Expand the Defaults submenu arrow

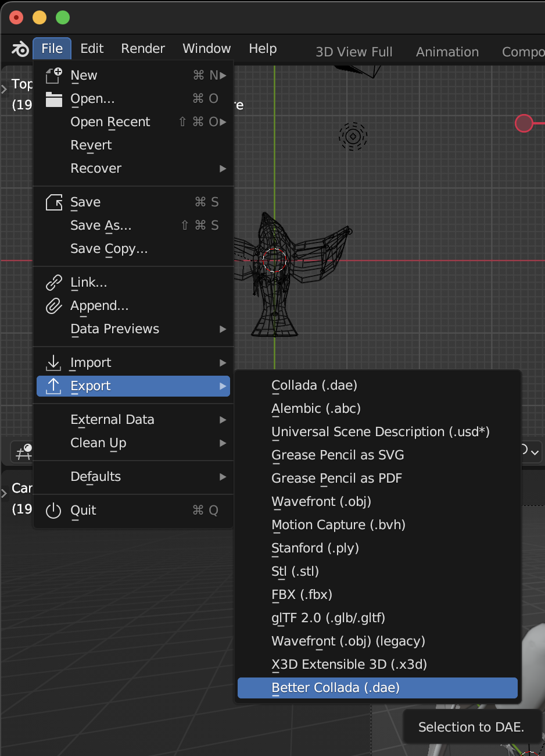pos(223,477)
